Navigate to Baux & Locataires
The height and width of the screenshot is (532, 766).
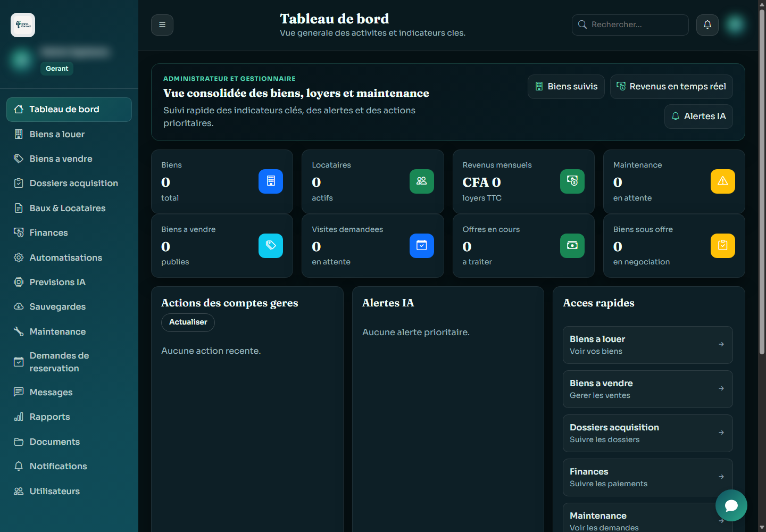coord(69,208)
